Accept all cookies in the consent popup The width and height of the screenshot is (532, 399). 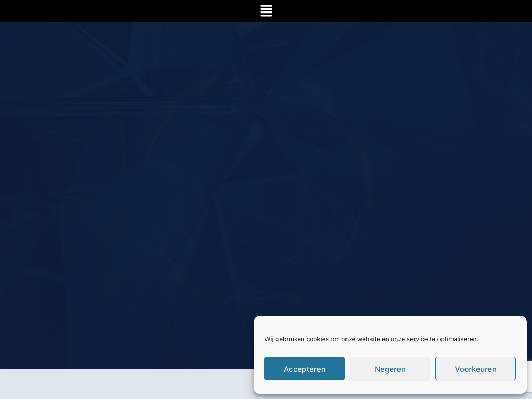tap(304, 369)
